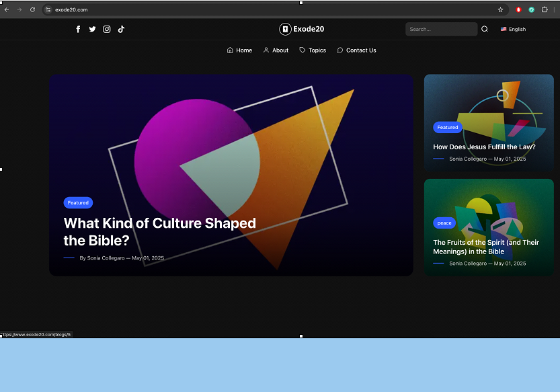Open "What Kind of Culture Shaped the Bible?" article
Screen dimensions: 560x392
(159, 232)
